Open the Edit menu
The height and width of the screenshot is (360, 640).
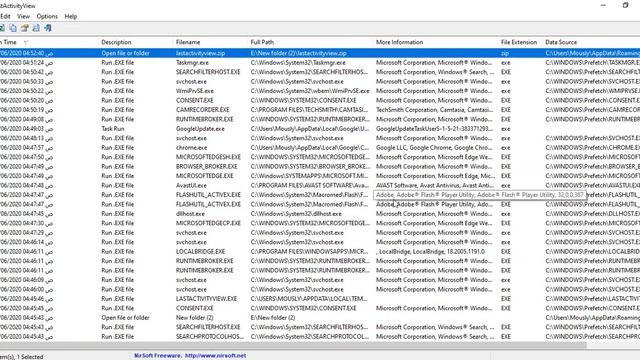[x=5, y=16]
